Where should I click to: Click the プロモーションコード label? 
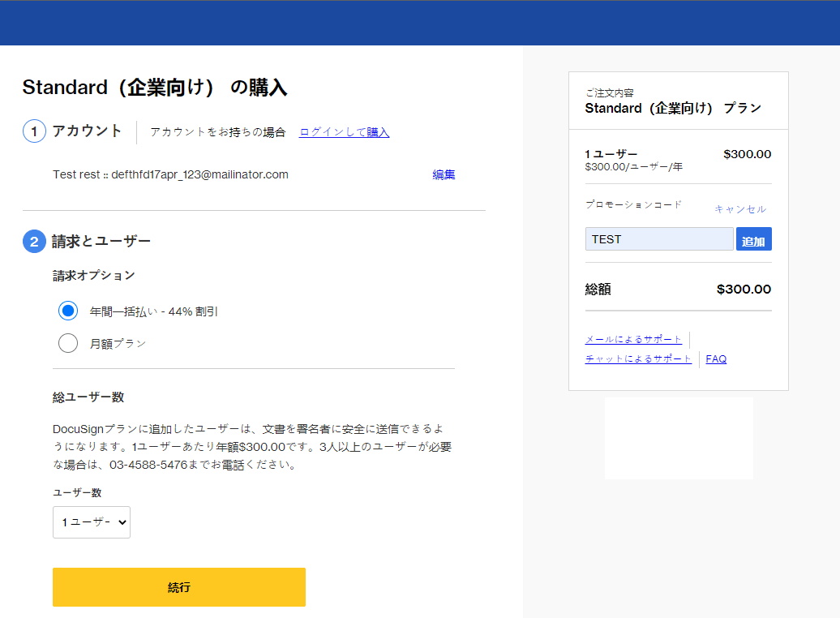[x=633, y=204]
